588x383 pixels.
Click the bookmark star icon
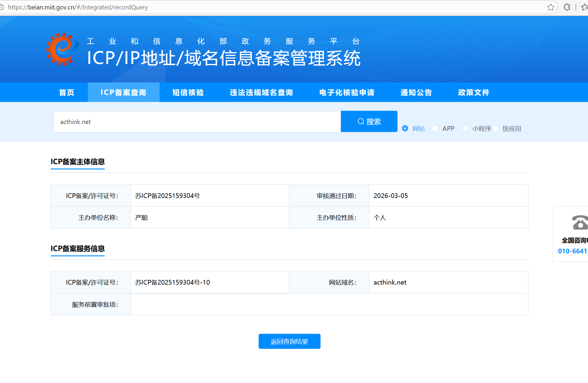coord(551,7)
